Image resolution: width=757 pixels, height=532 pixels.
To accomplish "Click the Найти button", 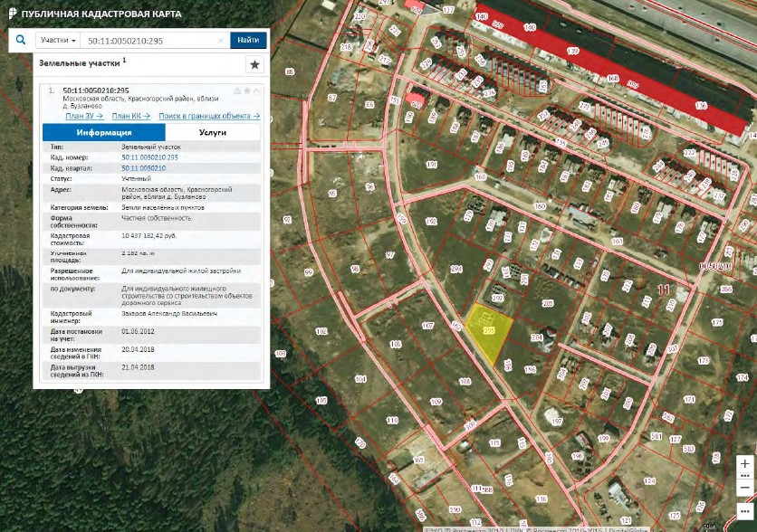I will [x=248, y=40].
